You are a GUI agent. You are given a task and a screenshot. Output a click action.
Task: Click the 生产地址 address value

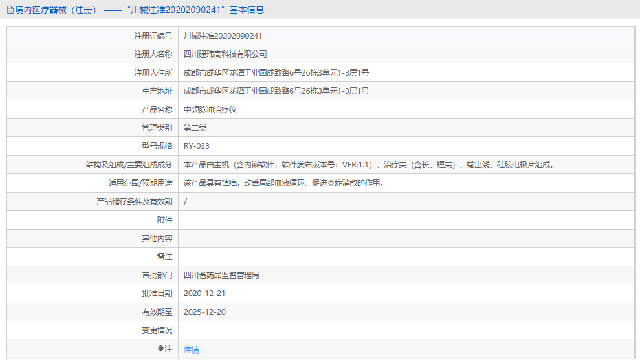coord(276,91)
